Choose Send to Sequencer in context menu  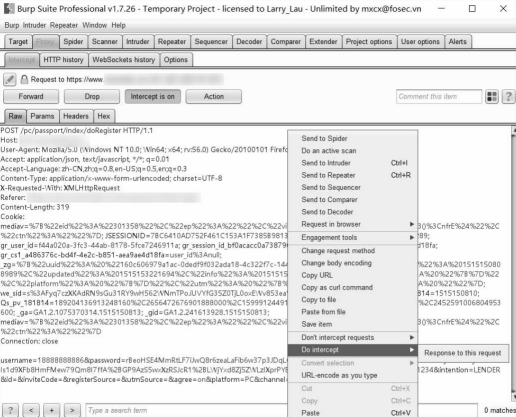[353, 187]
